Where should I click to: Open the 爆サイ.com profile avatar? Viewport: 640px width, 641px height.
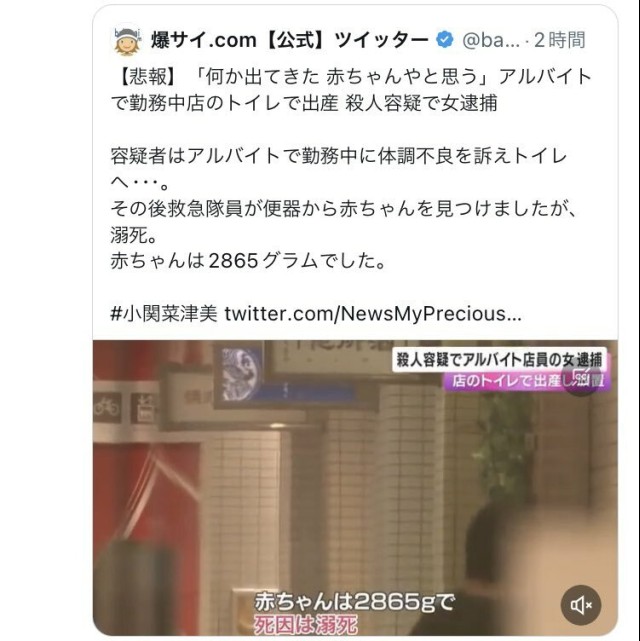pyautogui.click(x=128, y=40)
